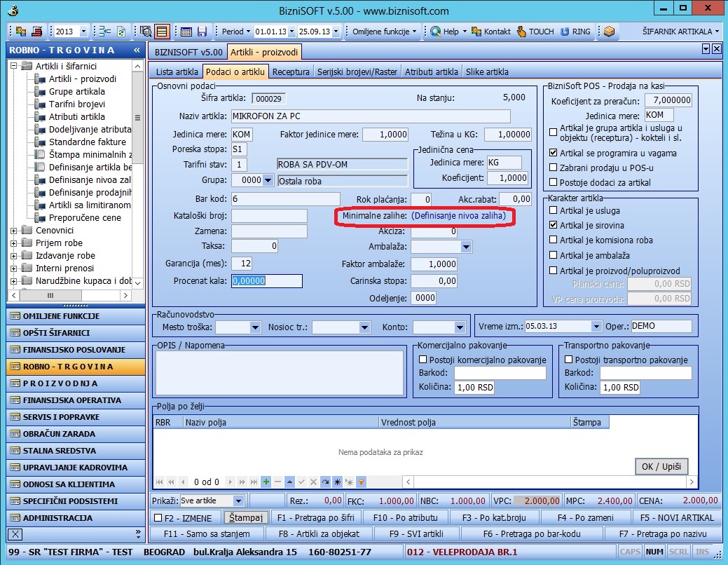Open the Ambalaža dropdown
728x565 pixels.
(466, 247)
